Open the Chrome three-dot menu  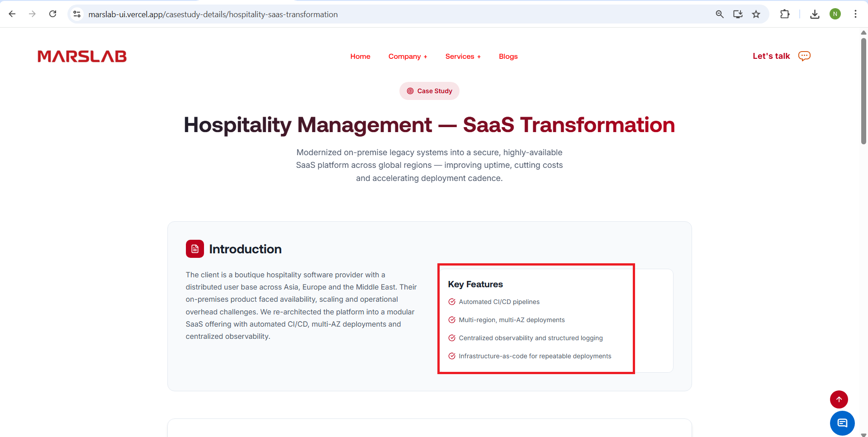coord(855,14)
